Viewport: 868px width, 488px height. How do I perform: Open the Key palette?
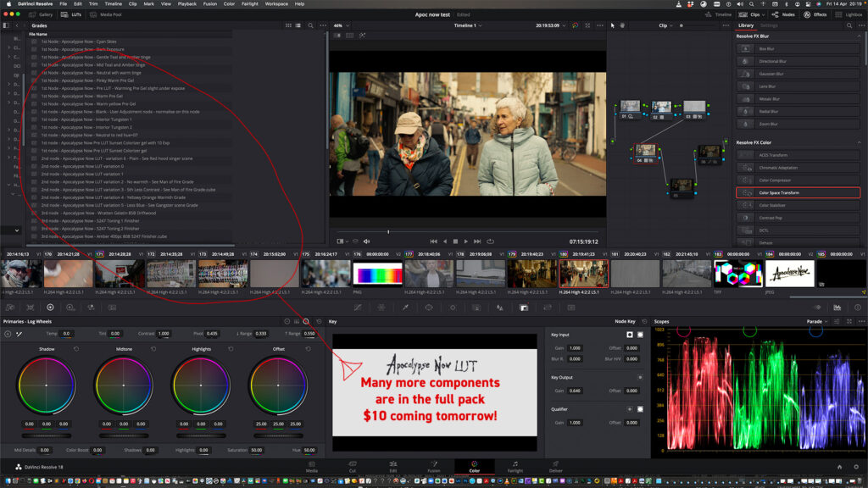tap(524, 308)
